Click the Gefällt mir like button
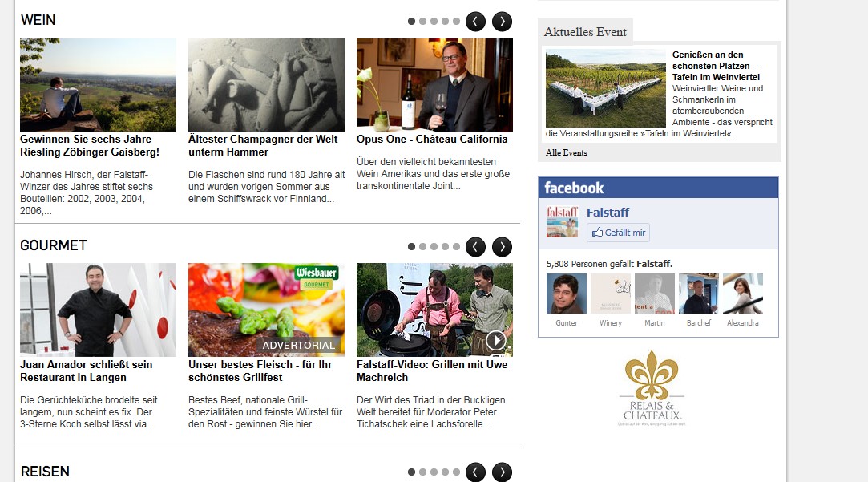868x482 pixels. (618, 233)
